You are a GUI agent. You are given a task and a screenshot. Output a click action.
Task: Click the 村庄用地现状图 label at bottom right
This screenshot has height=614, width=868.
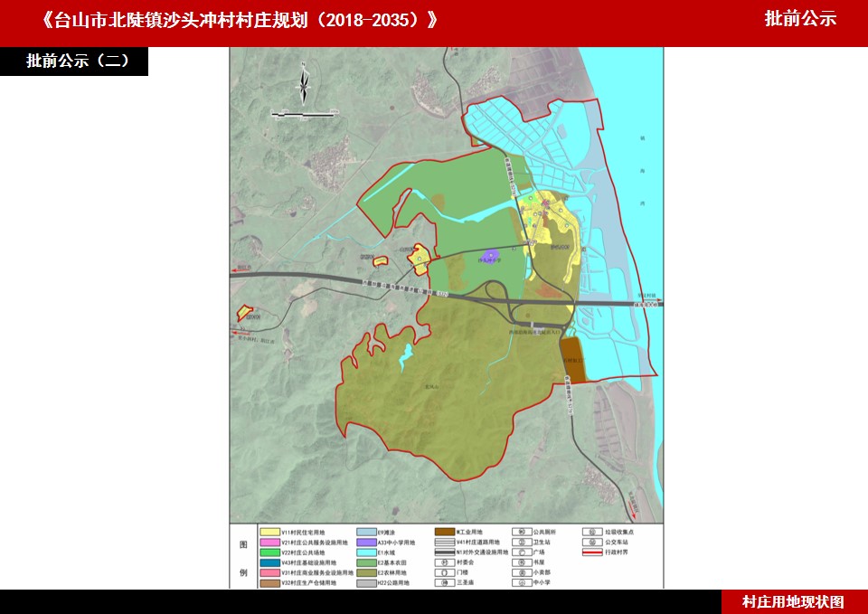[x=793, y=601]
